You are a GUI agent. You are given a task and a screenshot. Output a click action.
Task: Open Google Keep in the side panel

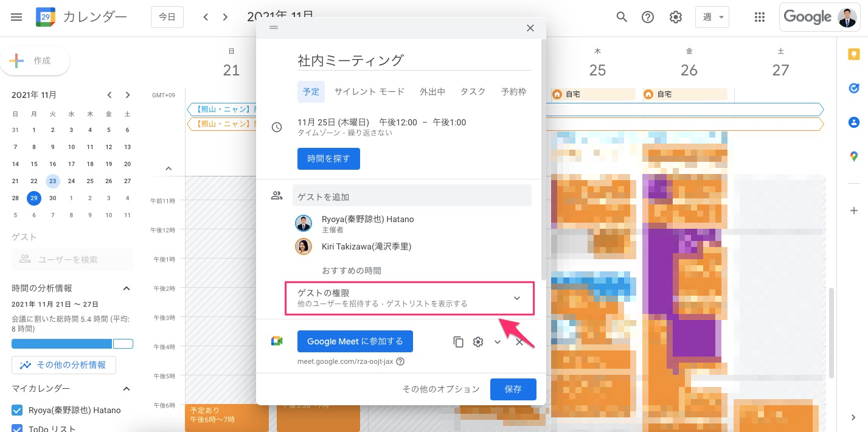[x=853, y=55]
